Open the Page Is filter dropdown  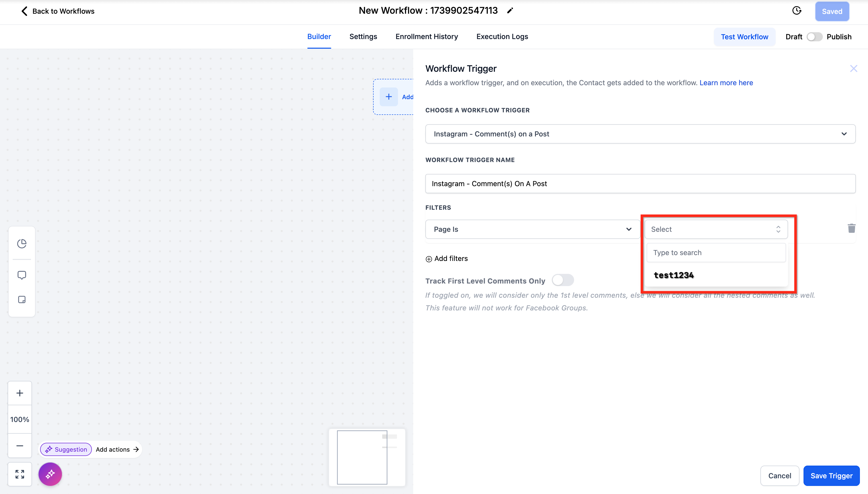click(x=532, y=229)
